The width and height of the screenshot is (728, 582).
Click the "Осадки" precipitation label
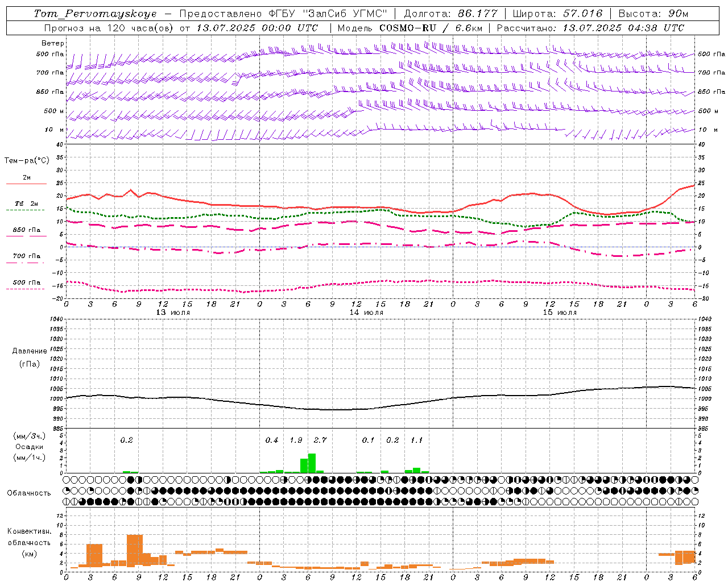pos(30,447)
